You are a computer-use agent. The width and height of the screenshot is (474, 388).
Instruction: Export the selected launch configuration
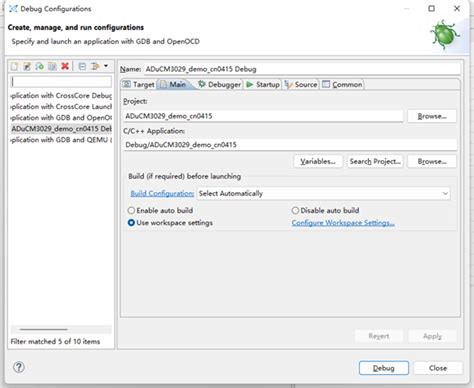coord(40,66)
